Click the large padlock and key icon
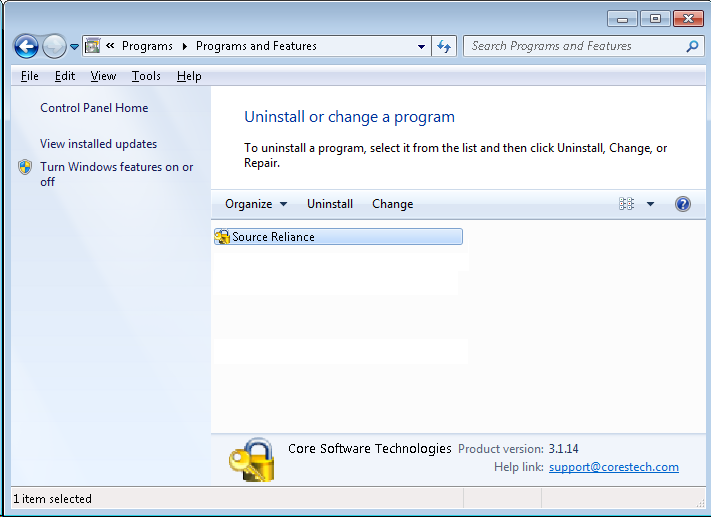The height and width of the screenshot is (517, 711). [252, 459]
